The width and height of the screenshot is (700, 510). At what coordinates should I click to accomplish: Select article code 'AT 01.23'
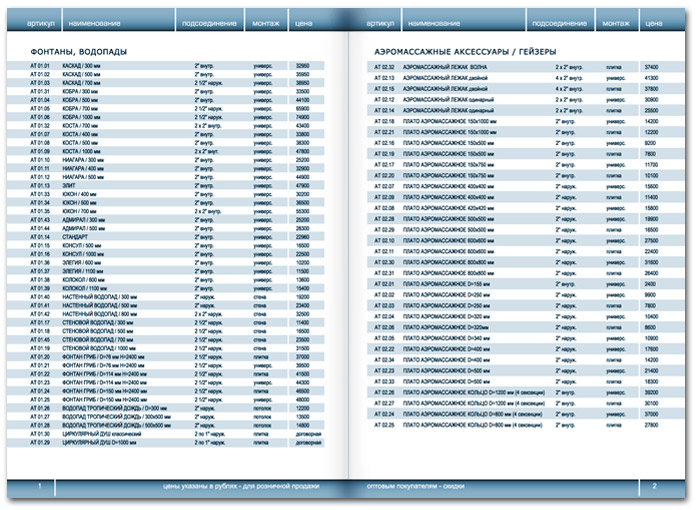pyautogui.click(x=40, y=382)
